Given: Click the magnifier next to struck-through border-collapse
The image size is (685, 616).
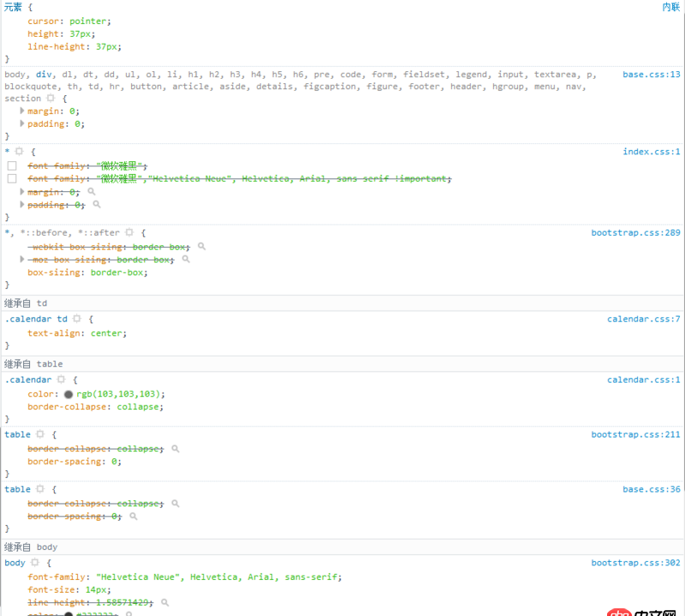Looking at the screenshot, I should point(176,448).
